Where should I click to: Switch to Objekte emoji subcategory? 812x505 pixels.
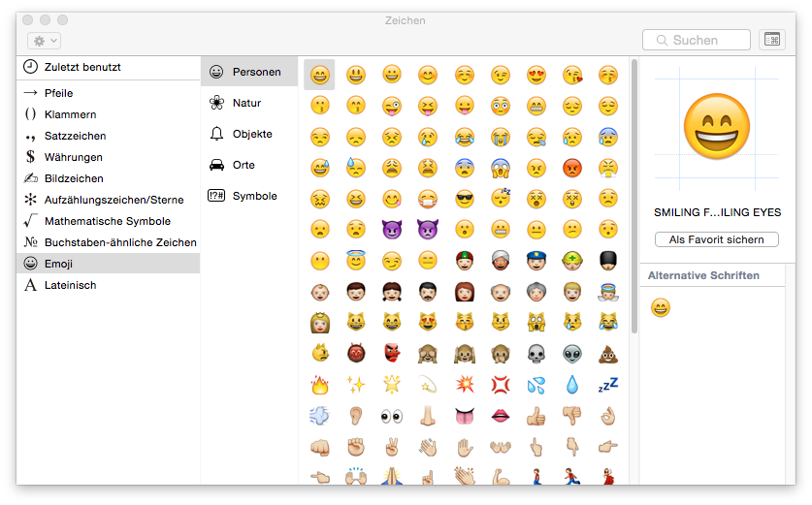pyautogui.click(x=249, y=134)
